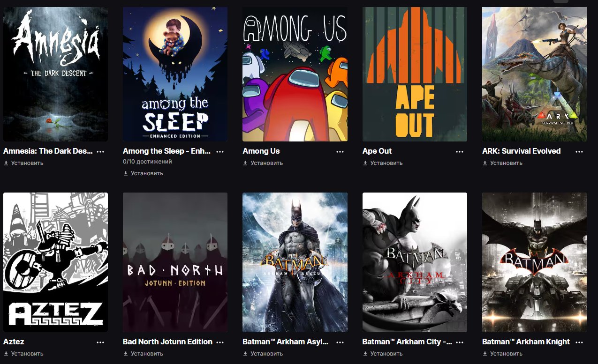The image size is (598, 364).
Task: Open the Batman Arkham Knight title link
Action: point(526,342)
